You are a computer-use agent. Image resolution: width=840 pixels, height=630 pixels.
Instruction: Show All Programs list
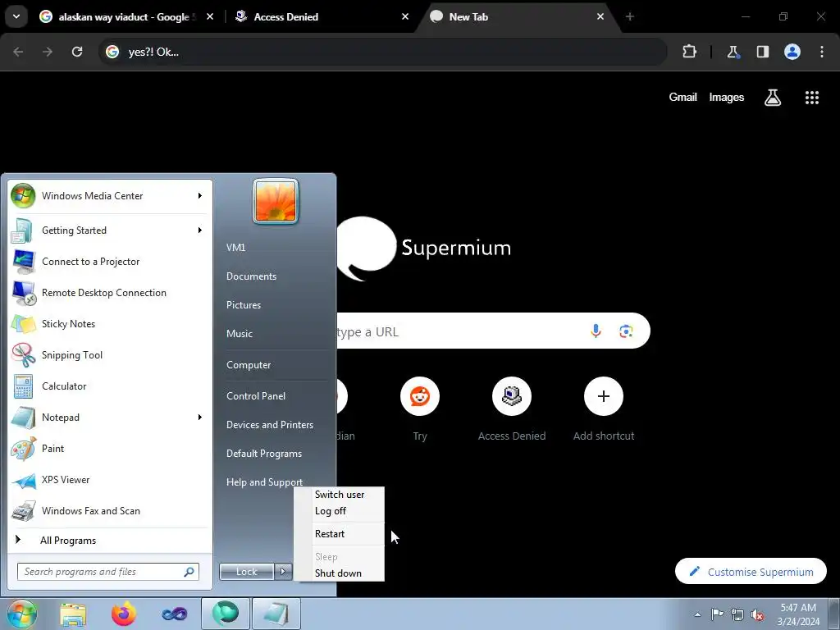coord(110,541)
